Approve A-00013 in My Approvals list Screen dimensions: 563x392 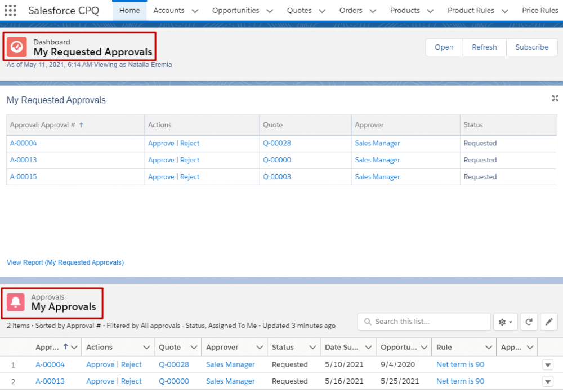point(100,381)
